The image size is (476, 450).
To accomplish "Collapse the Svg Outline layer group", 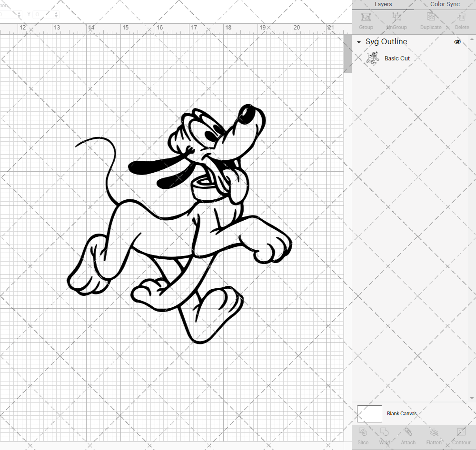I will [359, 42].
